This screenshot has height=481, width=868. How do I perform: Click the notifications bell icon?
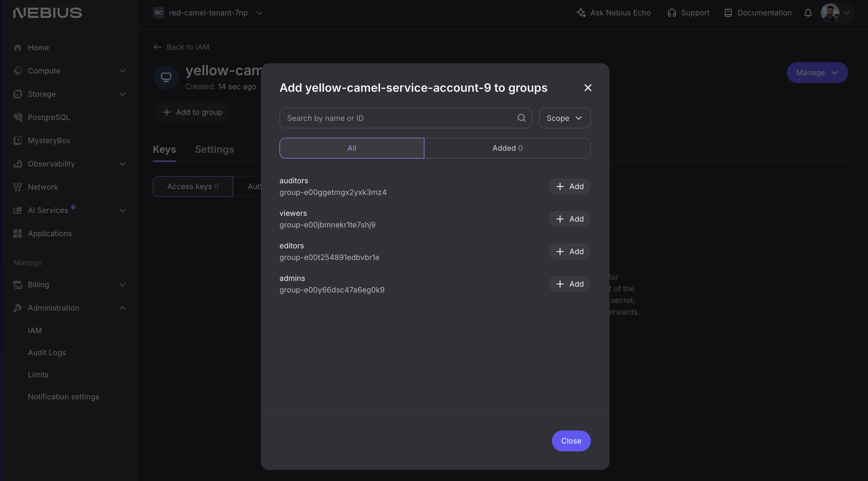(808, 13)
